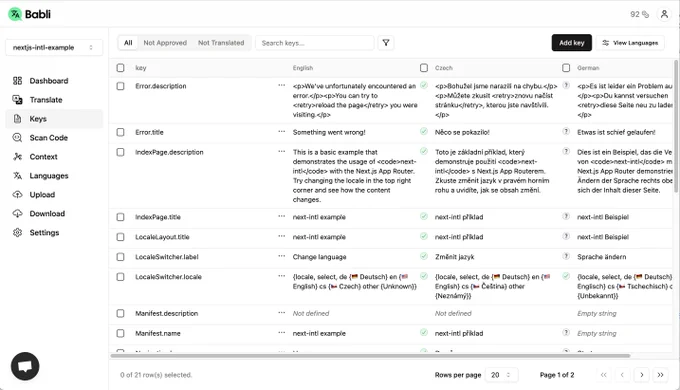Open actions menu for Error.title
The image size is (680, 390).
pos(282,131)
